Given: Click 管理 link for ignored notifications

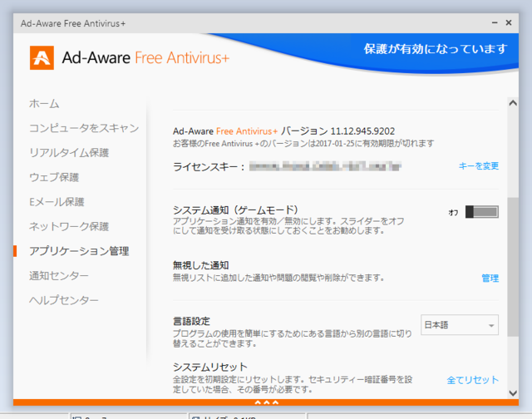Looking at the screenshot, I should click(490, 279).
